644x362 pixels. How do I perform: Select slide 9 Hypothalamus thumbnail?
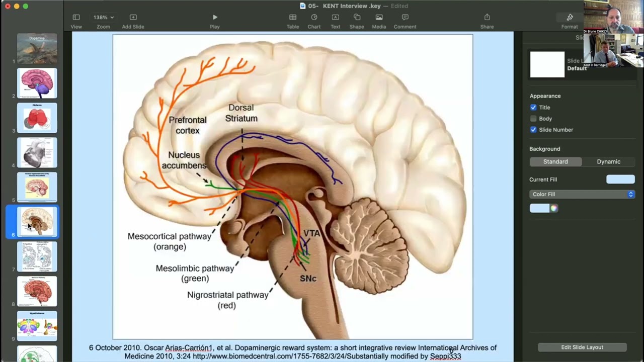37,326
